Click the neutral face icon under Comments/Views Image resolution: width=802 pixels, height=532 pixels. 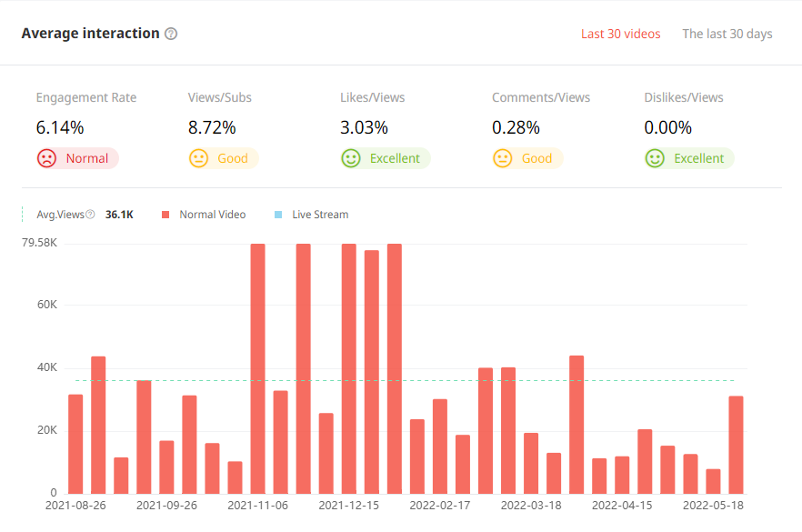coord(503,158)
